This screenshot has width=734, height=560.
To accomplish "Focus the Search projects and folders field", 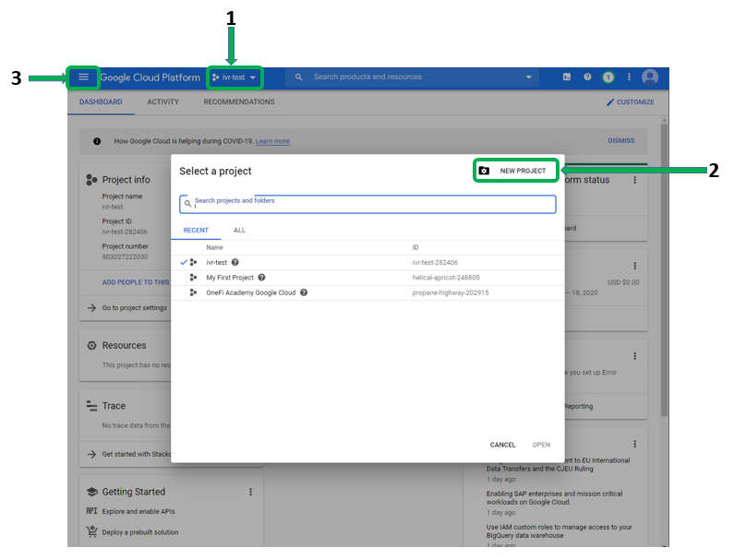I will (x=367, y=204).
